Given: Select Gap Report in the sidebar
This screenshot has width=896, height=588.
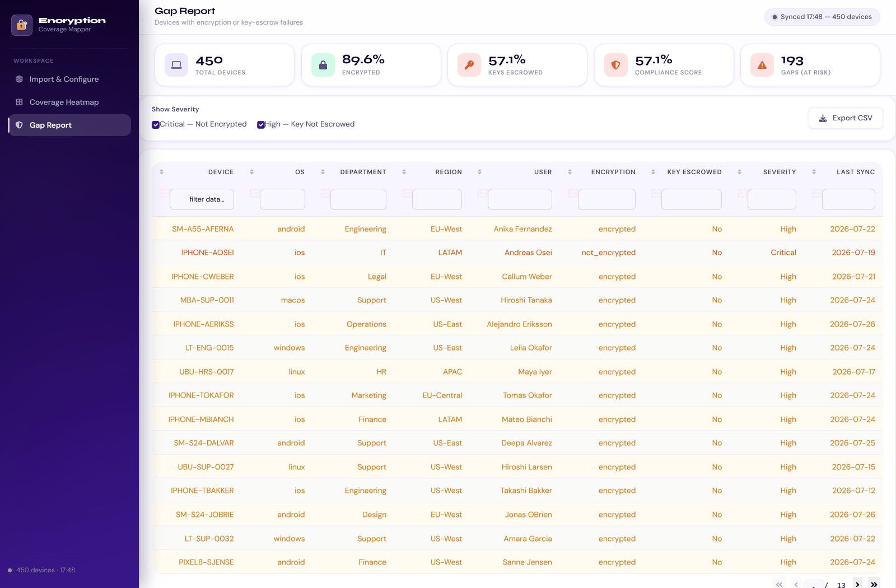Looking at the screenshot, I should pos(69,125).
